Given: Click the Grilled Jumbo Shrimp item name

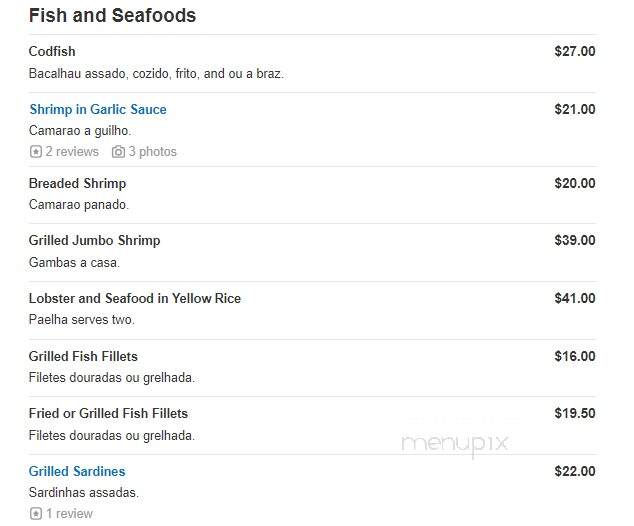Looking at the screenshot, I should tap(95, 240).
